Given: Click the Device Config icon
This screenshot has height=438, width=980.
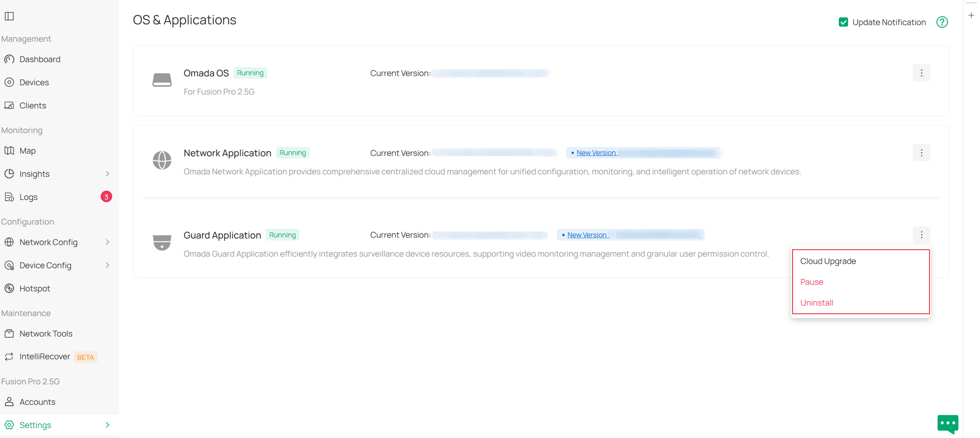Looking at the screenshot, I should point(9,266).
